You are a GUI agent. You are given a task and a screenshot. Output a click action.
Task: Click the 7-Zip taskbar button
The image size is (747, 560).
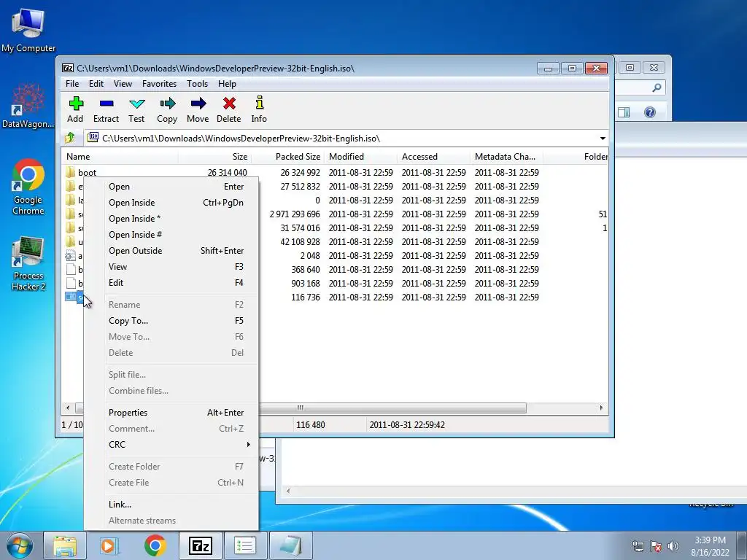click(200, 545)
